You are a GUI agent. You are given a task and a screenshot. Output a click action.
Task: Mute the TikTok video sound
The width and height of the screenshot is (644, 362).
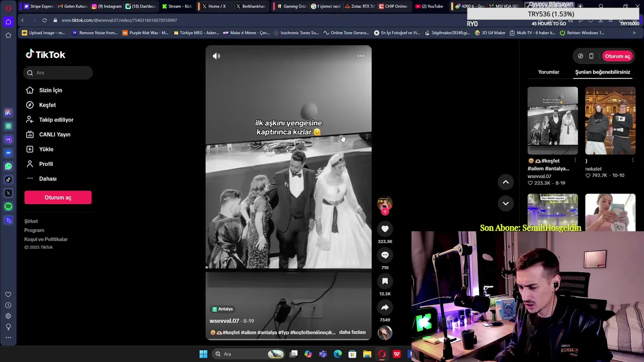tap(216, 56)
